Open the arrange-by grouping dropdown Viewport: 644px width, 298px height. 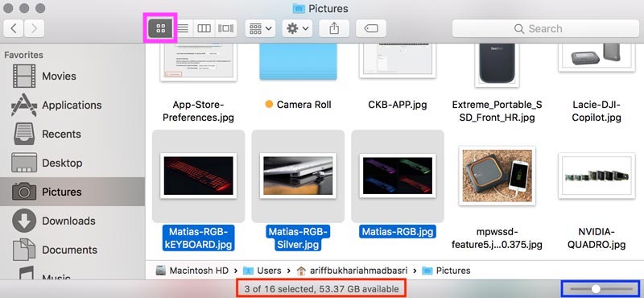pos(260,28)
